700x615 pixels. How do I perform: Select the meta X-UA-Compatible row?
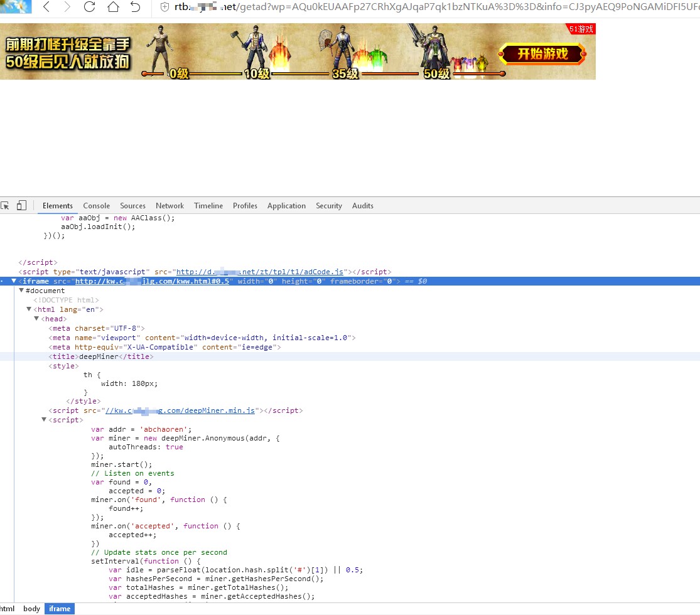(x=164, y=347)
